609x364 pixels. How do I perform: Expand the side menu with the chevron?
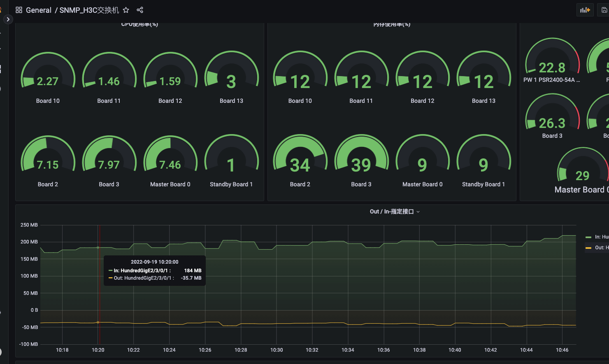[8, 19]
